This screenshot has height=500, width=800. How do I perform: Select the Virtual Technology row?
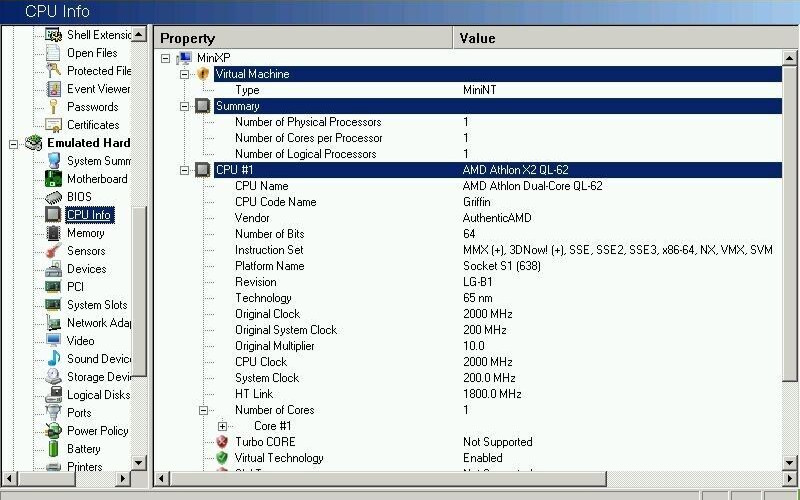[279, 458]
